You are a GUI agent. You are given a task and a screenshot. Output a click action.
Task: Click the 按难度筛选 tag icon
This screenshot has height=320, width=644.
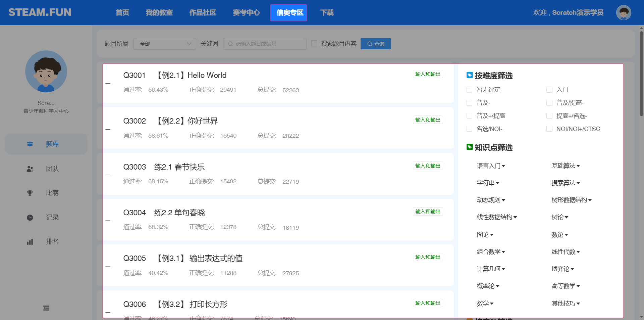coord(470,75)
